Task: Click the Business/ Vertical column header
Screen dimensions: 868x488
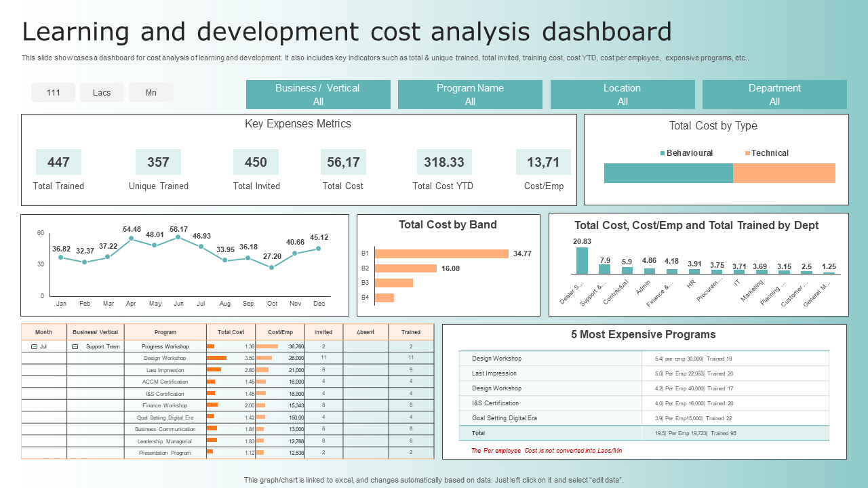Action: tap(96, 332)
